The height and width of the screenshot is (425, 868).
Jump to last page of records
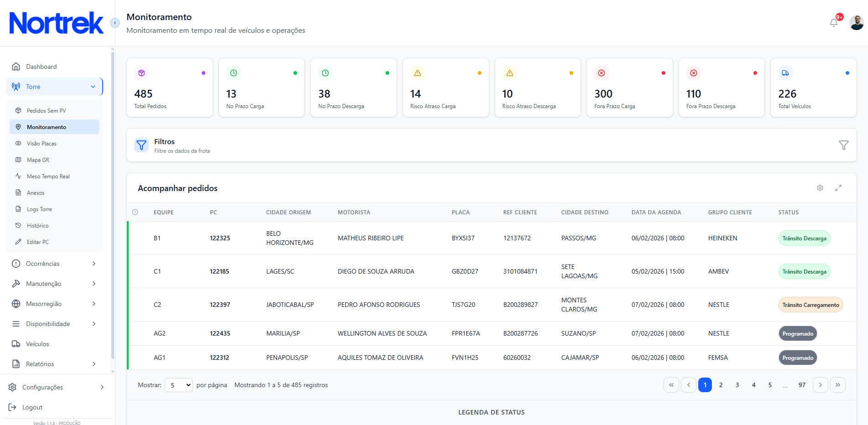coord(838,385)
